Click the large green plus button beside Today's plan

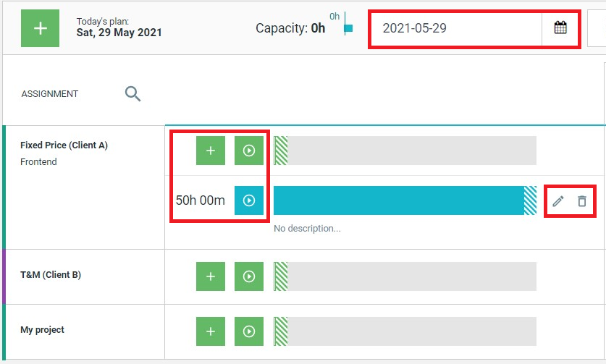(41, 28)
